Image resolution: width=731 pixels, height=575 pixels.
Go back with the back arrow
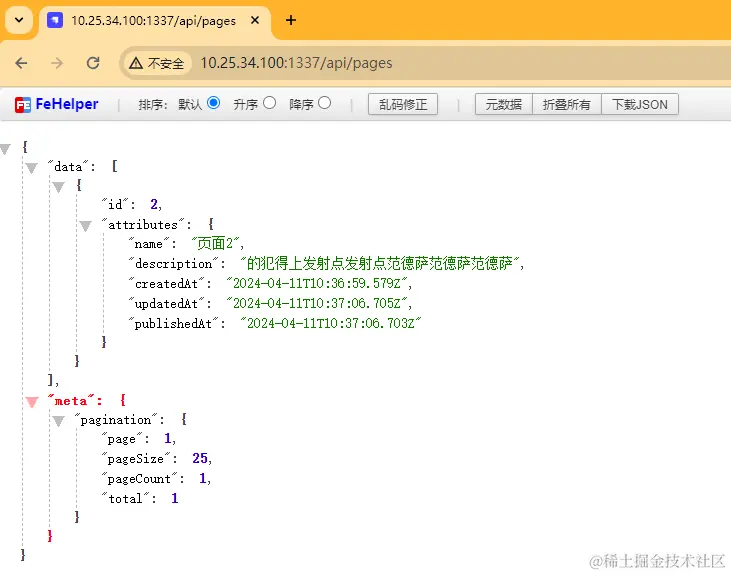coord(21,63)
